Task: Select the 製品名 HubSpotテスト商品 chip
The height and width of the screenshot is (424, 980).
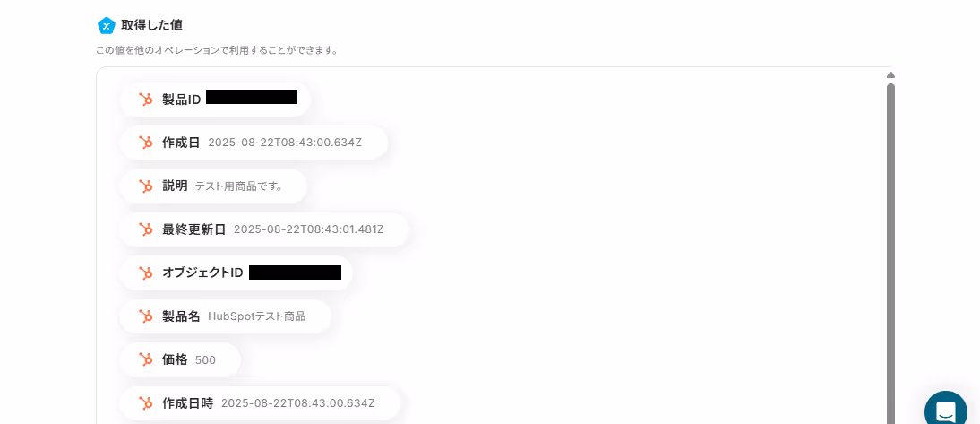Action: [225, 316]
